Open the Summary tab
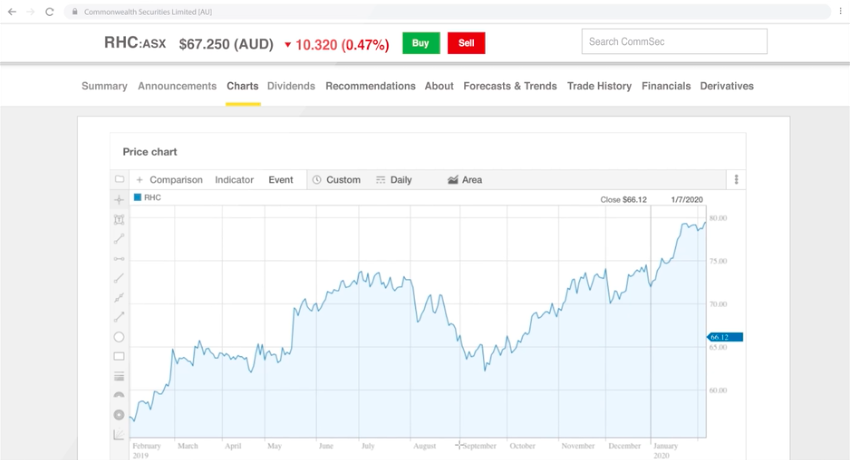Viewport: 850px width, 460px height. coord(104,86)
